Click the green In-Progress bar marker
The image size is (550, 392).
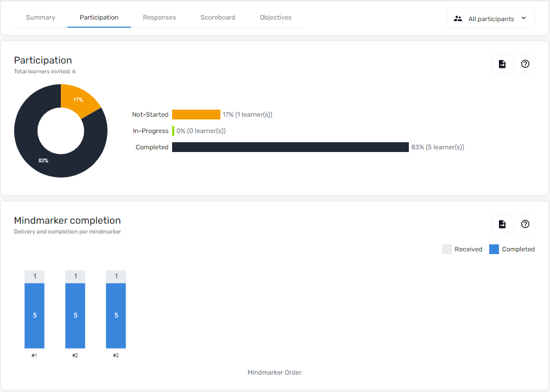[x=173, y=131]
